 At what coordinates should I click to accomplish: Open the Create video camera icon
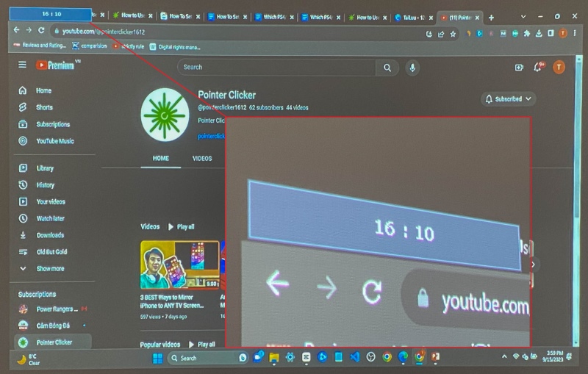click(x=519, y=68)
